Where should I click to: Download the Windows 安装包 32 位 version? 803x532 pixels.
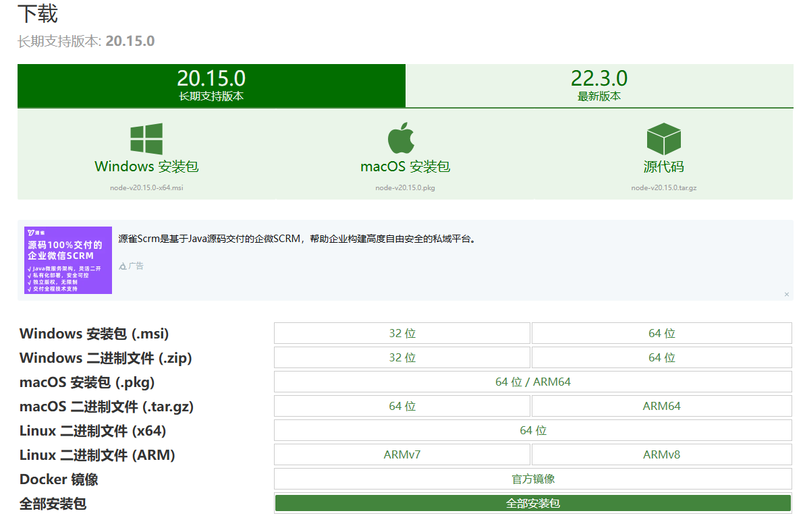pos(402,332)
